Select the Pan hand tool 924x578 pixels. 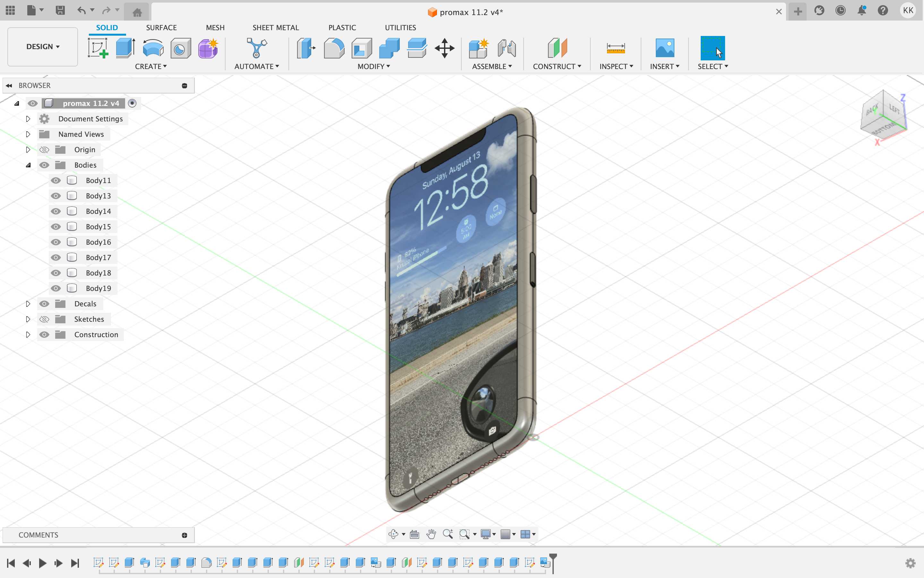(431, 534)
